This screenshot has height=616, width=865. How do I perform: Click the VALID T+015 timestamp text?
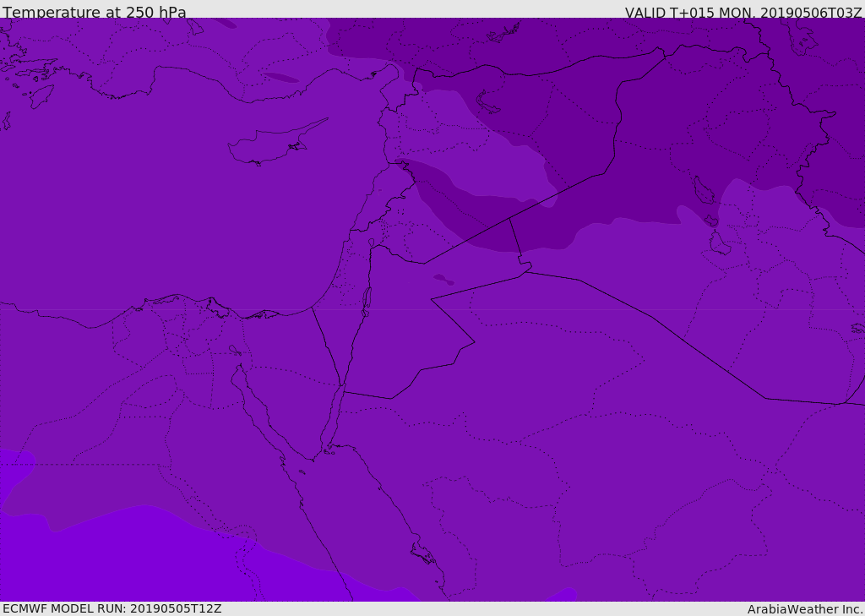(743, 13)
